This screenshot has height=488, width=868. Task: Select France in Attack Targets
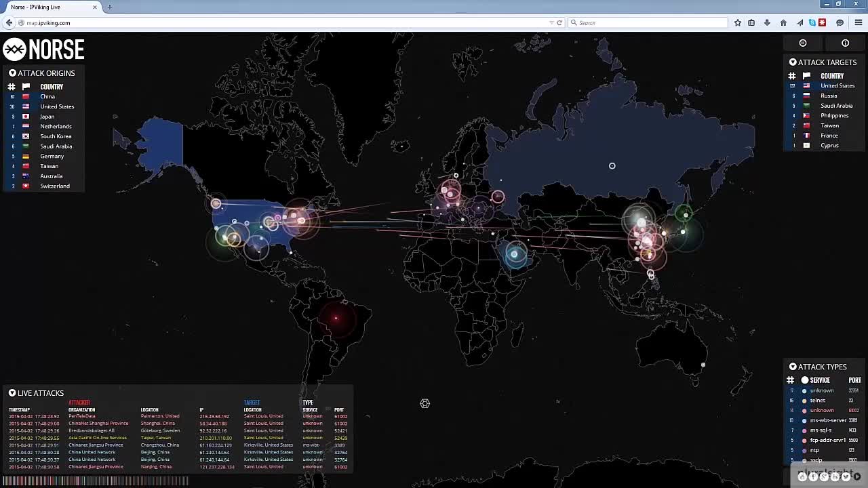click(824, 136)
